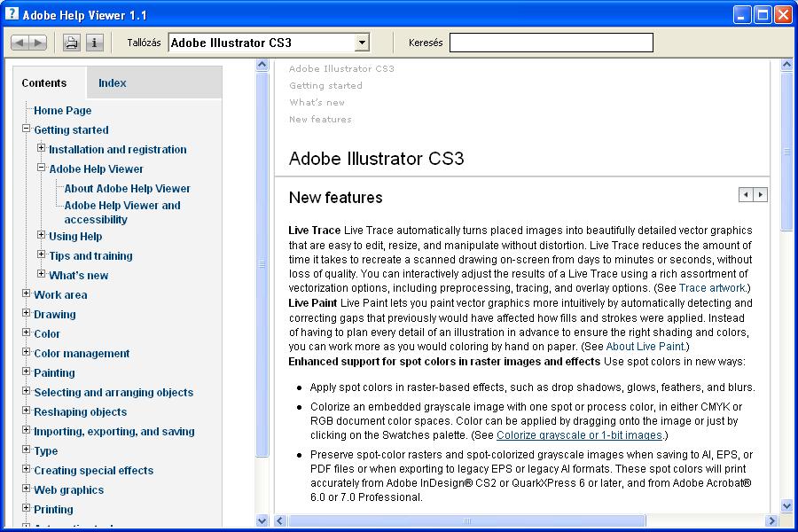
Task: Click contents pane scroll up arrow
Action: coord(262,65)
